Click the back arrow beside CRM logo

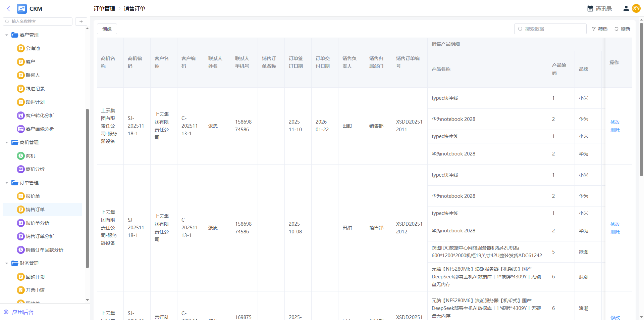[x=9, y=9]
